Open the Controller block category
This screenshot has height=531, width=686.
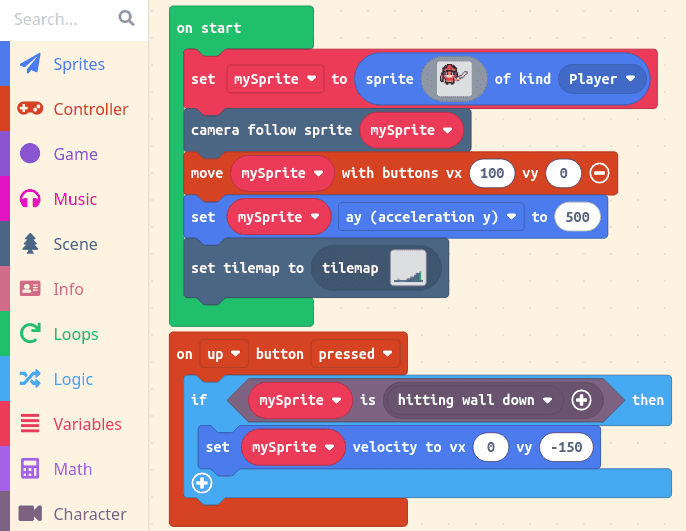(x=90, y=109)
